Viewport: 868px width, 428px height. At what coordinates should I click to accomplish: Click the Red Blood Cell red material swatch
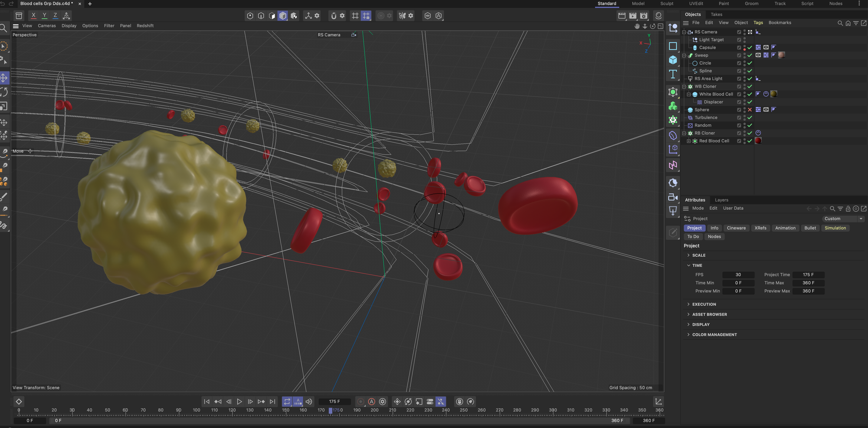coord(758,141)
